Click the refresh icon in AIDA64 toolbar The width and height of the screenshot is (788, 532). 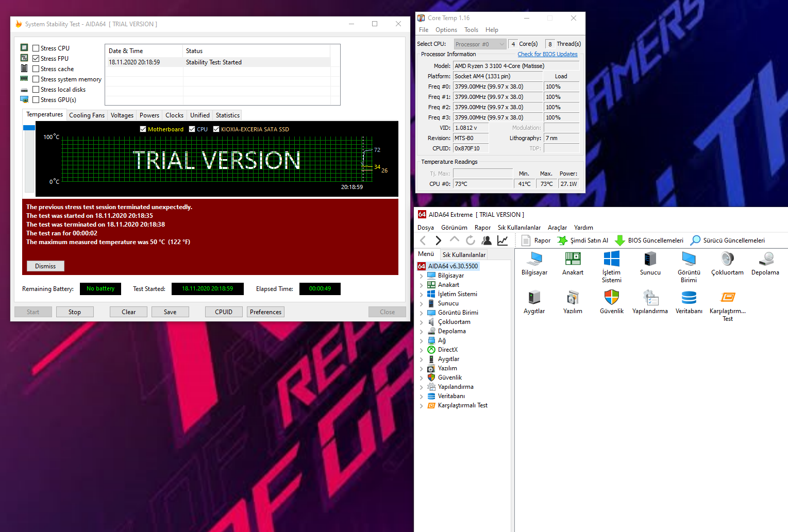470,241
